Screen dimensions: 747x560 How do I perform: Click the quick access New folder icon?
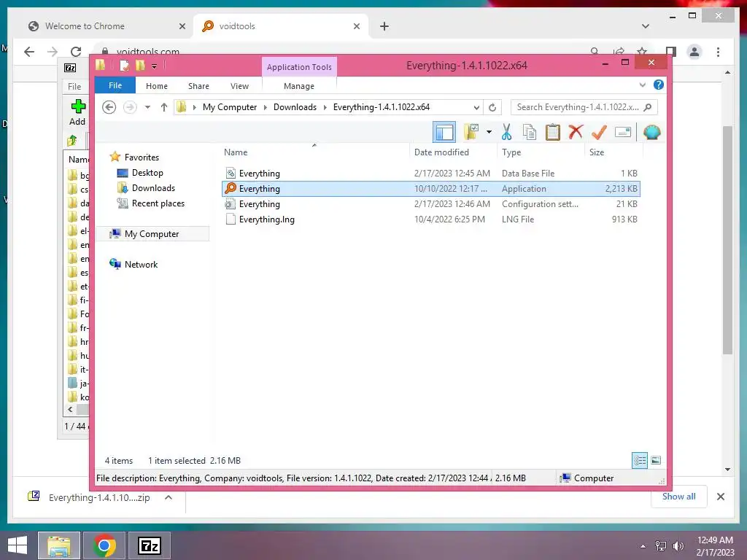click(140, 65)
